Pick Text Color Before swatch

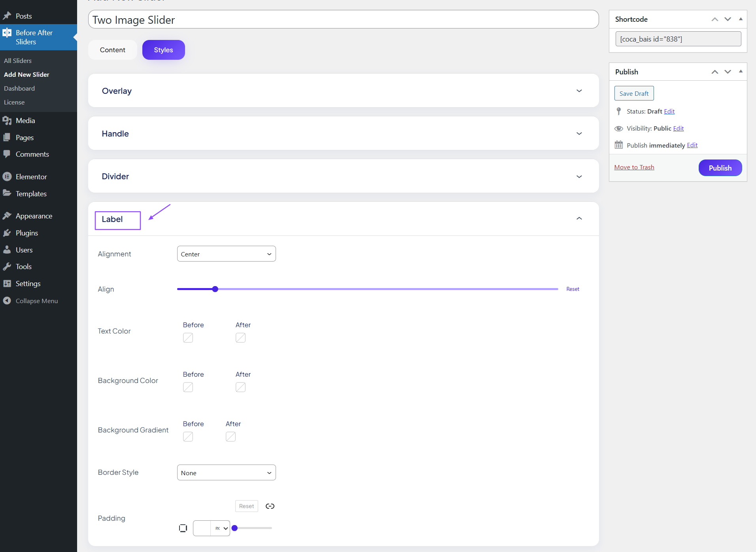coord(188,338)
